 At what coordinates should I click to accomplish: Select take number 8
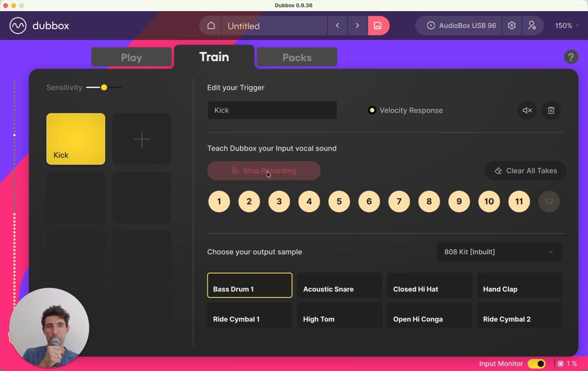tap(429, 201)
